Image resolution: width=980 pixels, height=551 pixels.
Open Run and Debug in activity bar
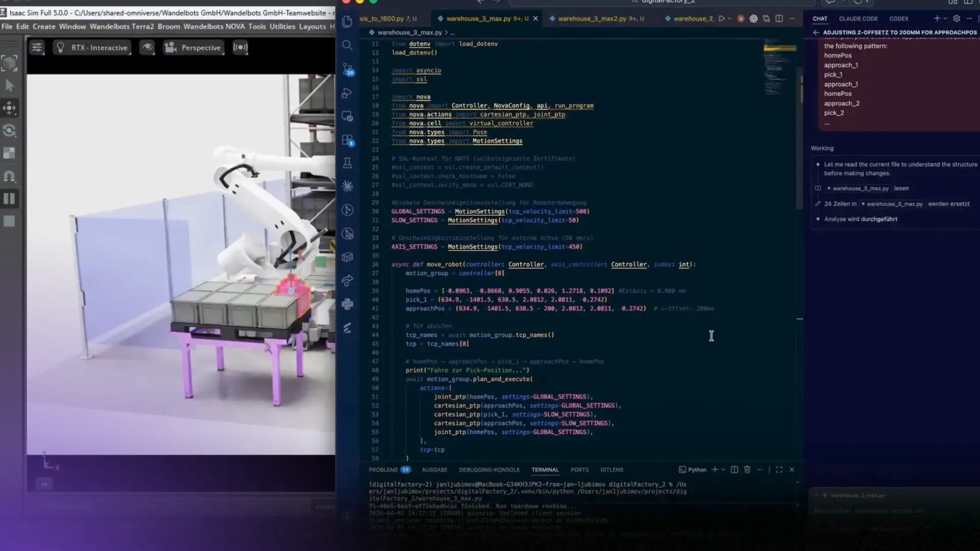pyautogui.click(x=347, y=93)
